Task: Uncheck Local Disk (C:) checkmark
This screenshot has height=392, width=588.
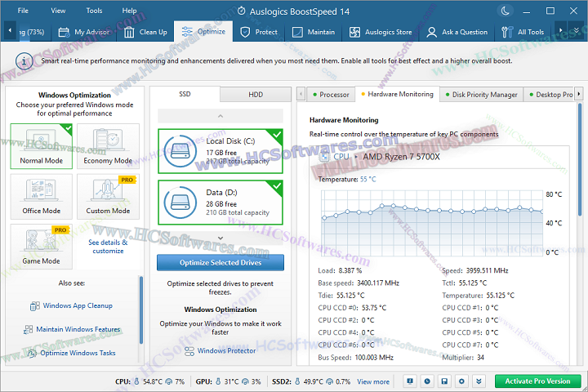Action: (277, 135)
